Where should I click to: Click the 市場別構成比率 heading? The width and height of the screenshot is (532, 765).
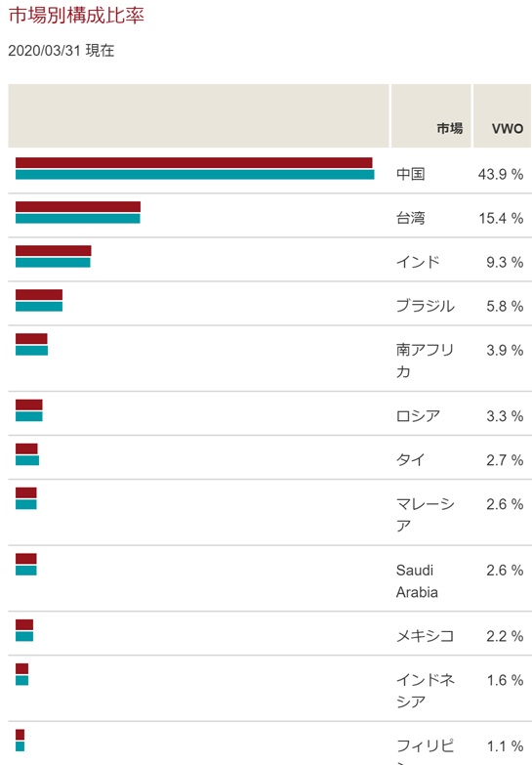point(76,15)
